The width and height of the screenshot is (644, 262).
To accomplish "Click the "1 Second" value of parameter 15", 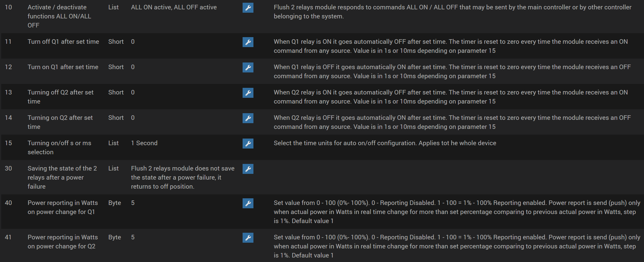I will click(144, 143).
